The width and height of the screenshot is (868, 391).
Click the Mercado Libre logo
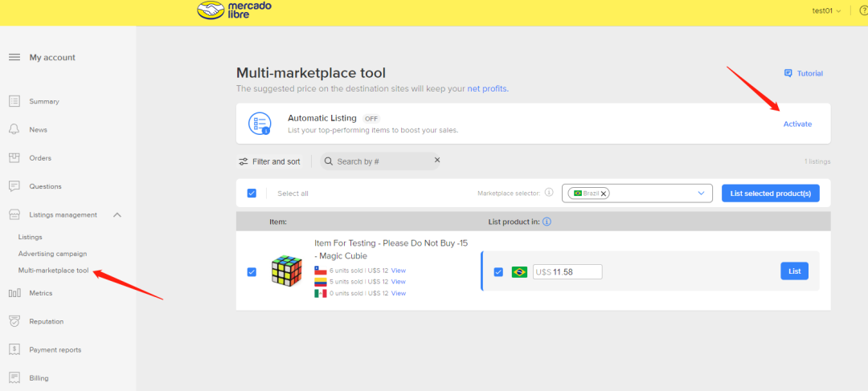[233, 11]
